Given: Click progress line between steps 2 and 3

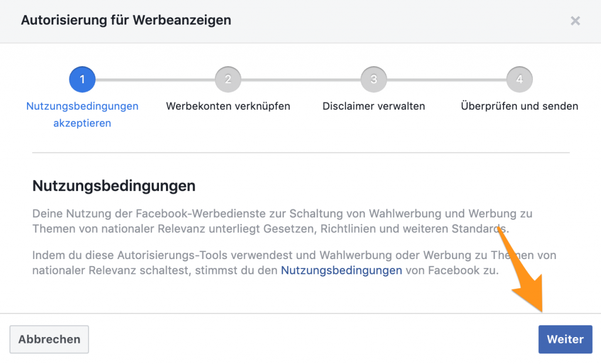Looking at the screenshot, I should point(300,79).
